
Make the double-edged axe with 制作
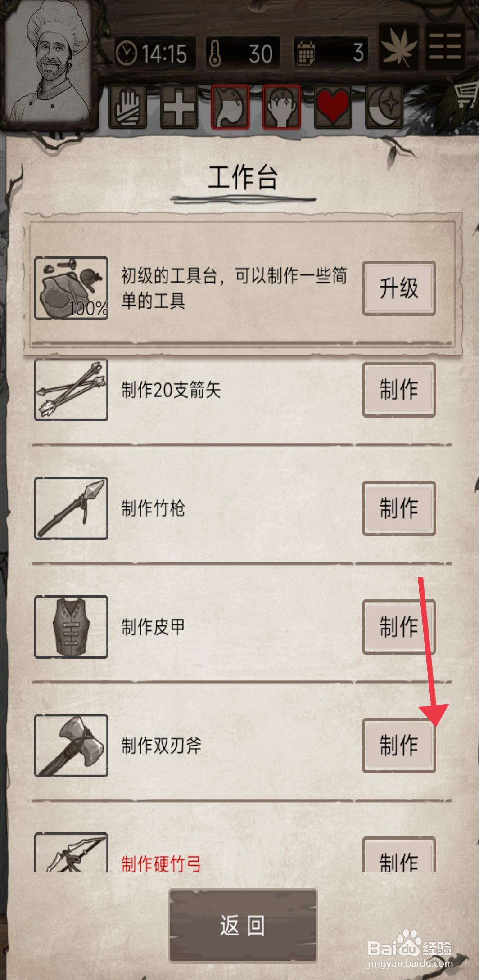point(399,746)
